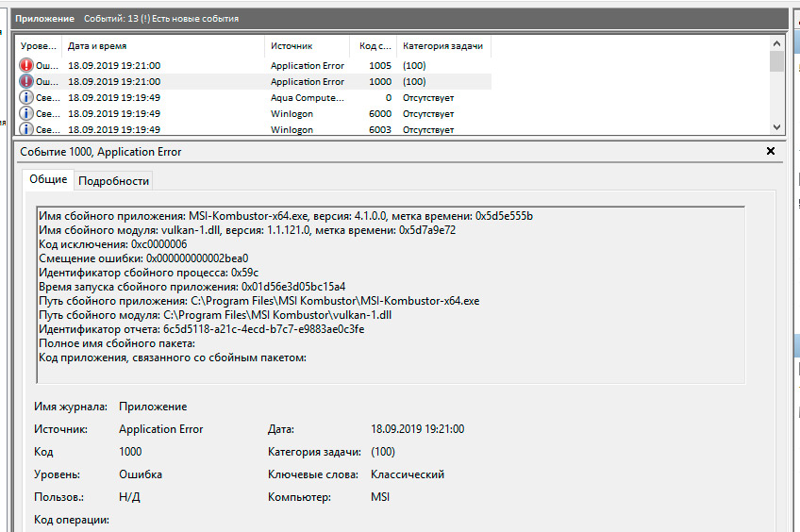Click the faulting application path line
The width and height of the screenshot is (800, 532).
(x=259, y=301)
